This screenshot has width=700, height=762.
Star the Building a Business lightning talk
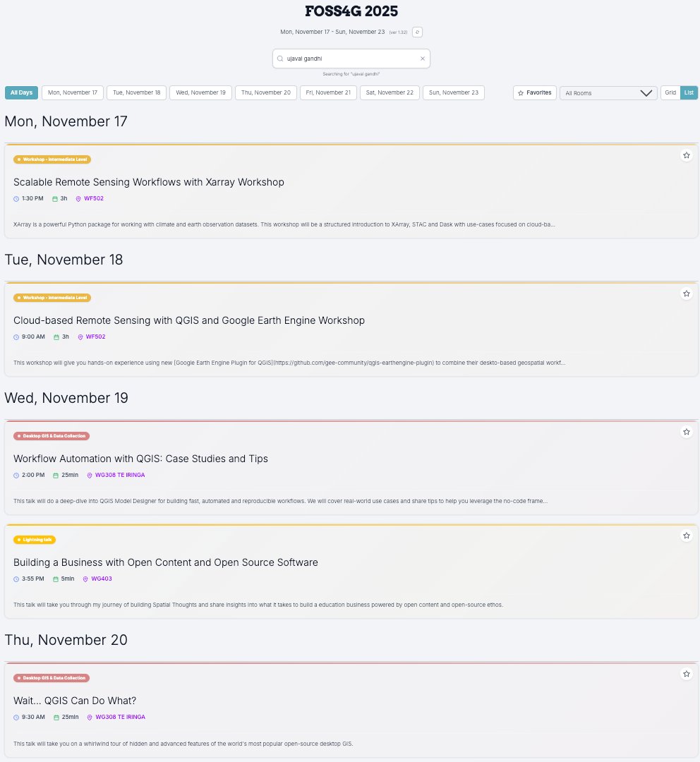[x=687, y=536]
